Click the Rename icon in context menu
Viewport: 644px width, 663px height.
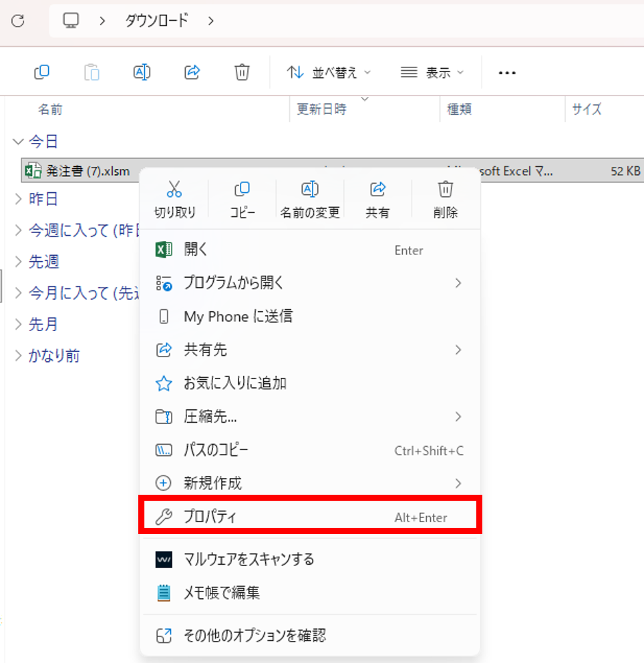pos(310,190)
